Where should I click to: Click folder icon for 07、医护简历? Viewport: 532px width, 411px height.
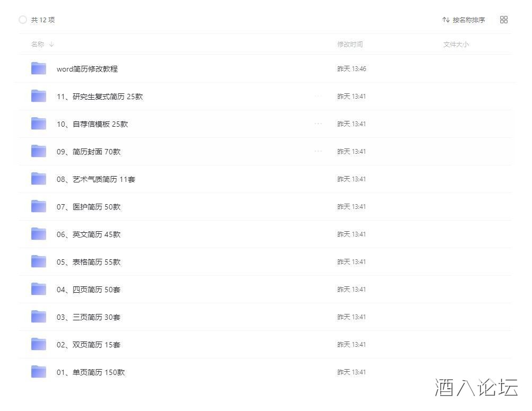pyautogui.click(x=39, y=206)
